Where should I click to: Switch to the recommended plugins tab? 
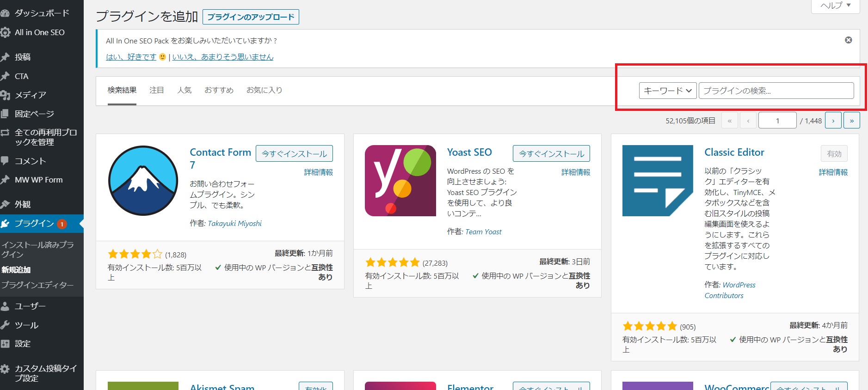(219, 90)
